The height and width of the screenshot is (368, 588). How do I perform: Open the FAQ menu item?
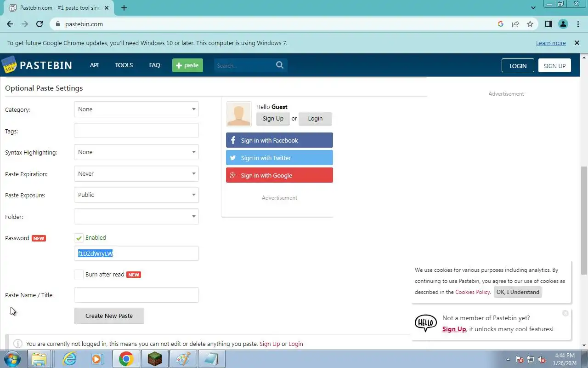tap(155, 65)
